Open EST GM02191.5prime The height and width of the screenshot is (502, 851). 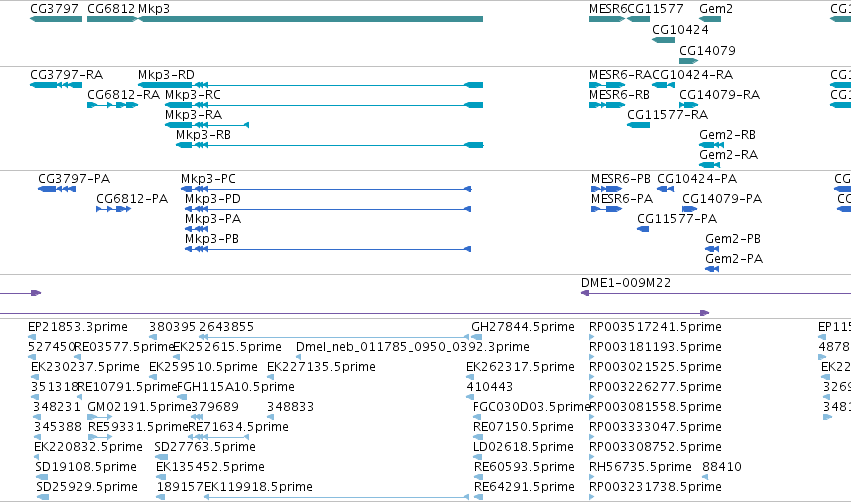(99, 417)
